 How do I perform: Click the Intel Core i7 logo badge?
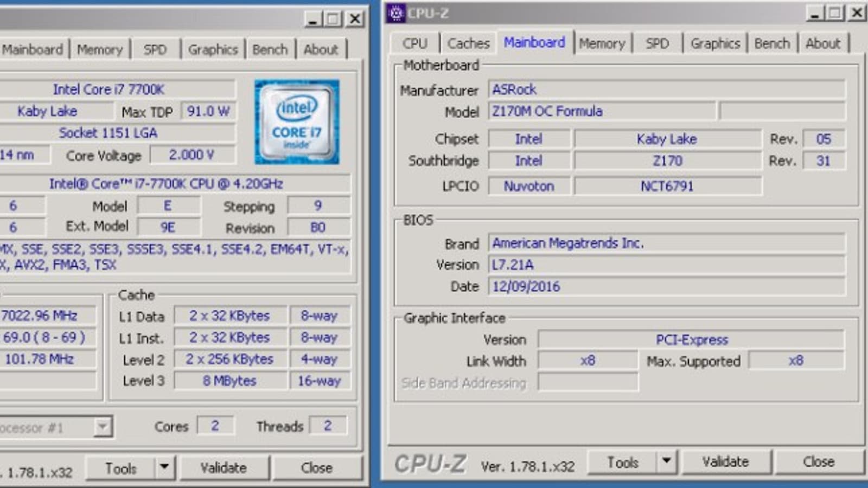click(297, 122)
